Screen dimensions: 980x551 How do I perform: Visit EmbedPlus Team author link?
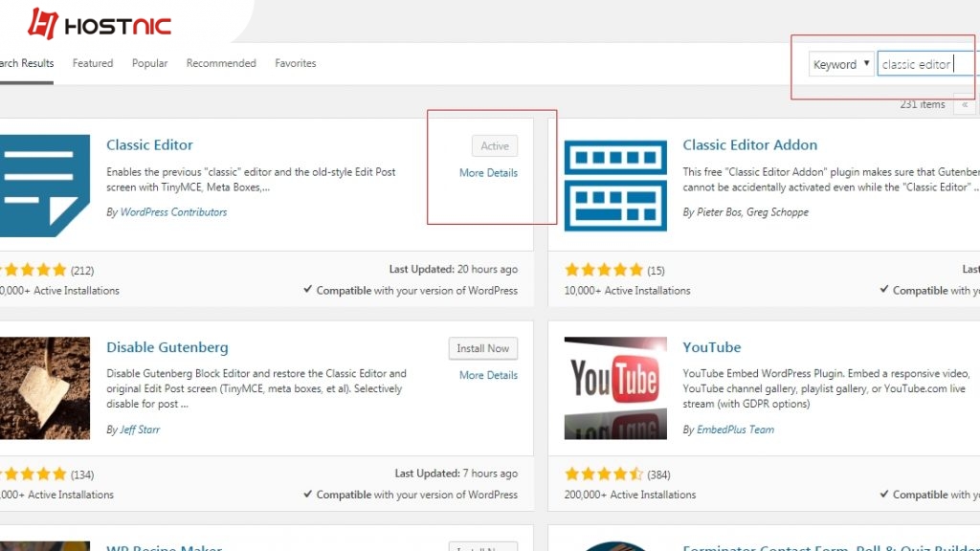735,430
